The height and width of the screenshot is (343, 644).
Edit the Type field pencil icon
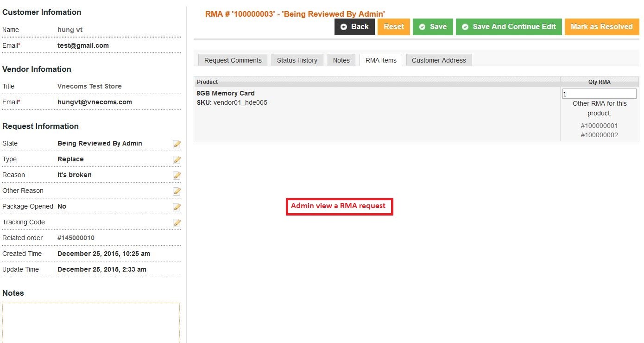[x=177, y=160]
